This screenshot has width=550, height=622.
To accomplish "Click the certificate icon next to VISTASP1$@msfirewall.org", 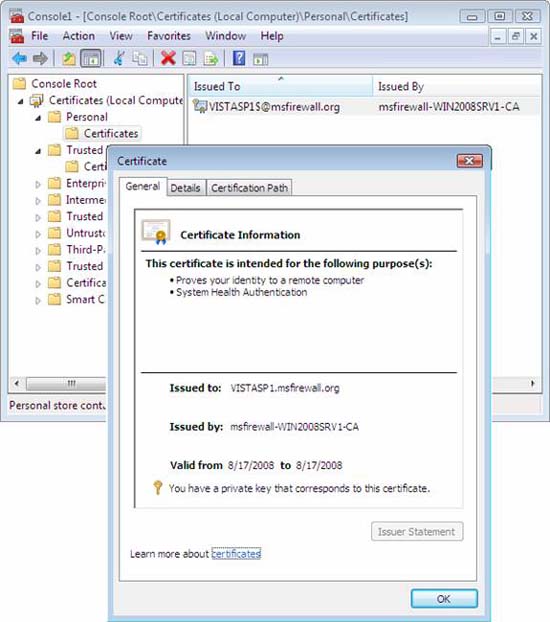I will tap(200, 107).
